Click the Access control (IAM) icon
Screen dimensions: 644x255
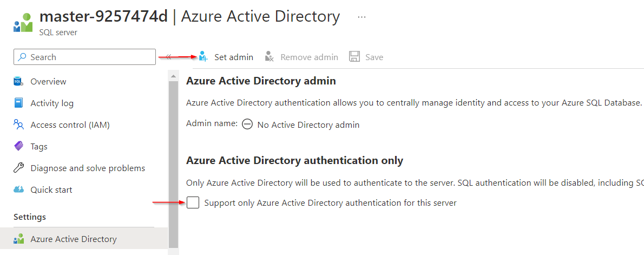19,125
